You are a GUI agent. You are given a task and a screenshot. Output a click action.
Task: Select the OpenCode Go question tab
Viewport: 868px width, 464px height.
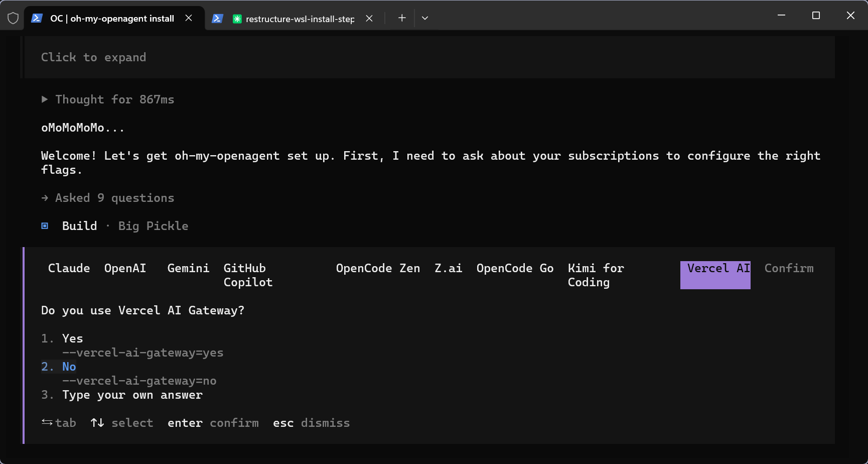[515, 268]
